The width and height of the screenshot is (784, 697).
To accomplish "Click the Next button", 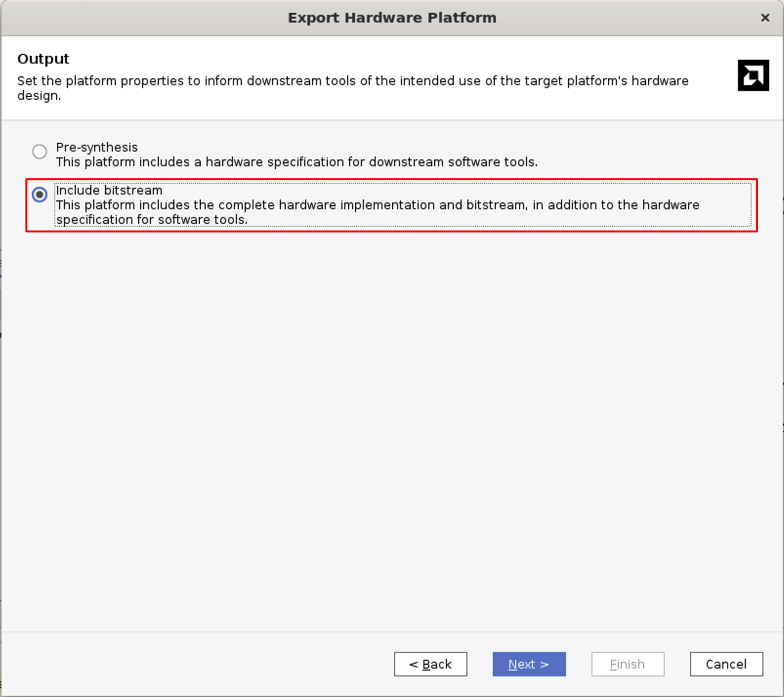I will pyautogui.click(x=529, y=664).
